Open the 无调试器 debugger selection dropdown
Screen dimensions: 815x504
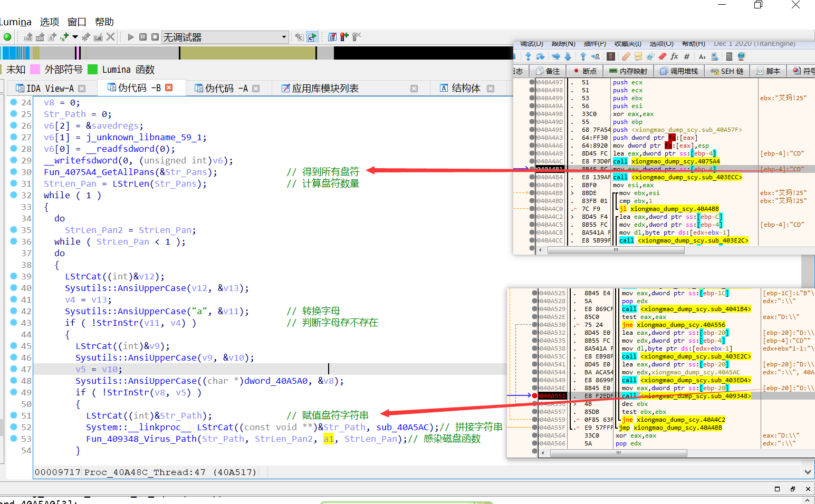click(x=225, y=37)
